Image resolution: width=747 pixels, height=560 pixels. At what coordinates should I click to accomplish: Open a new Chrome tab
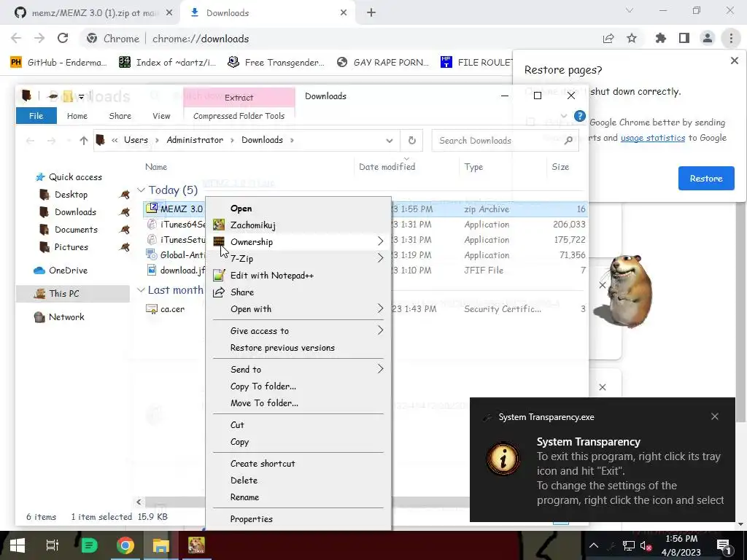tap(371, 13)
